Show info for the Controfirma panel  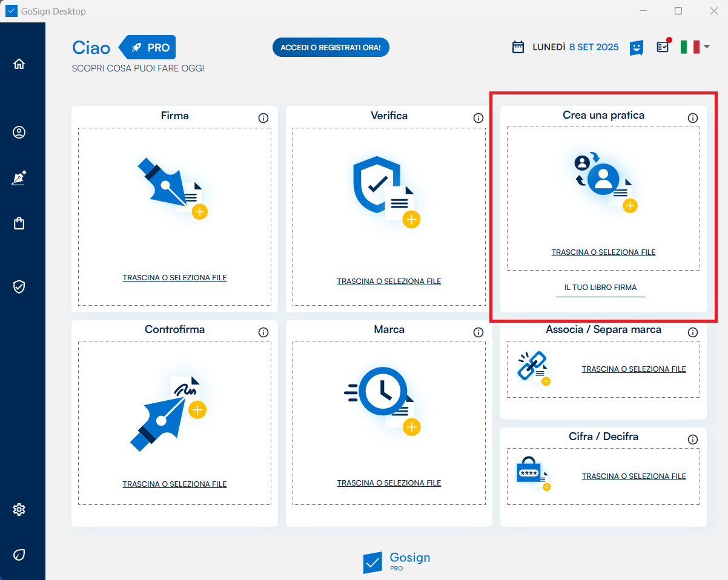(263, 332)
